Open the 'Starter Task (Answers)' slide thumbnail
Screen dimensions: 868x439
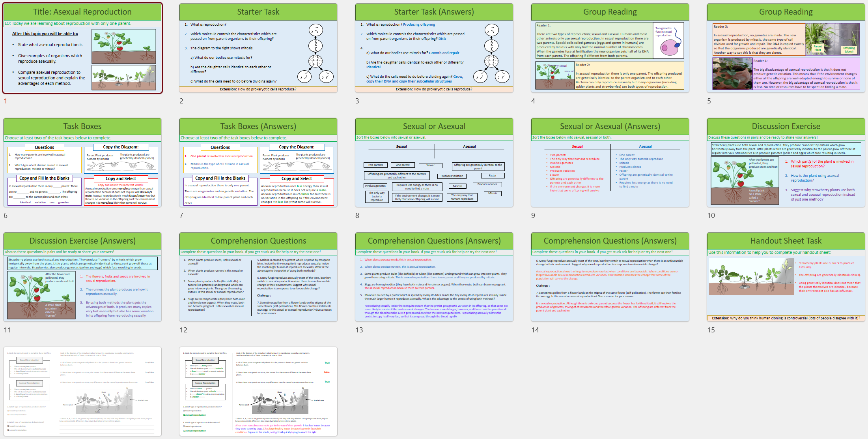(x=434, y=48)
